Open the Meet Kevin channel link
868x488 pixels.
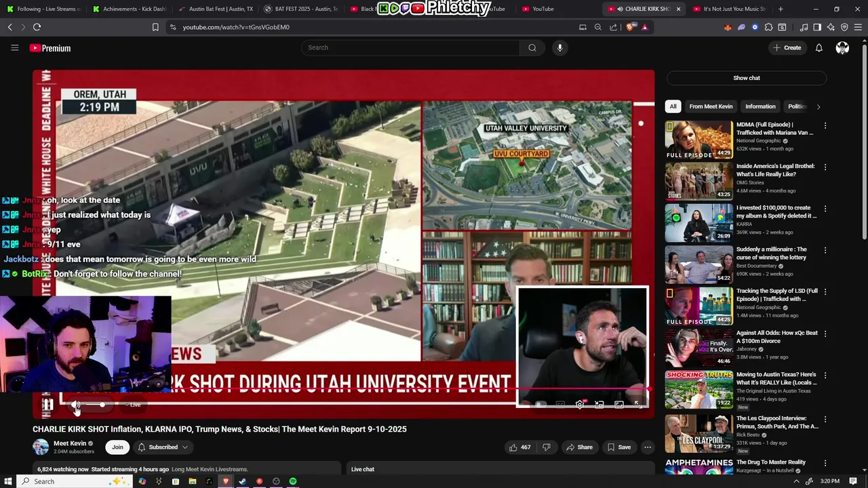pyautogui.click(x=70, y=443)
